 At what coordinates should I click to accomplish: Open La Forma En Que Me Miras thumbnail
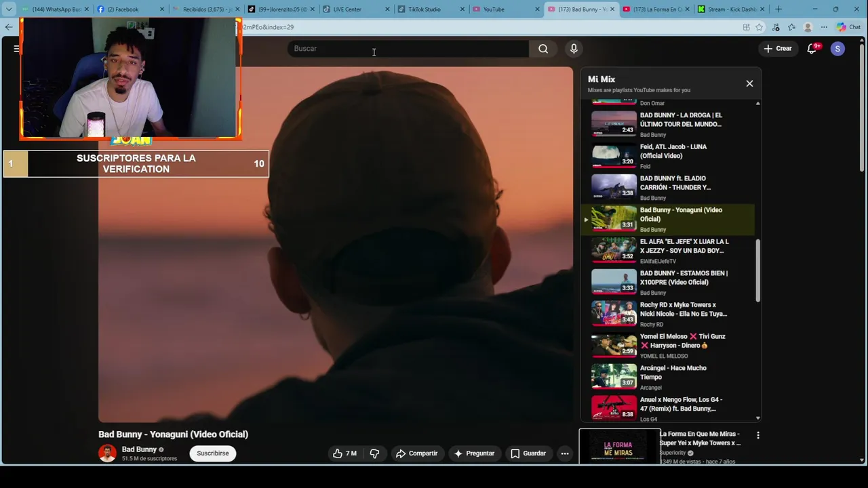pos(619,447)
